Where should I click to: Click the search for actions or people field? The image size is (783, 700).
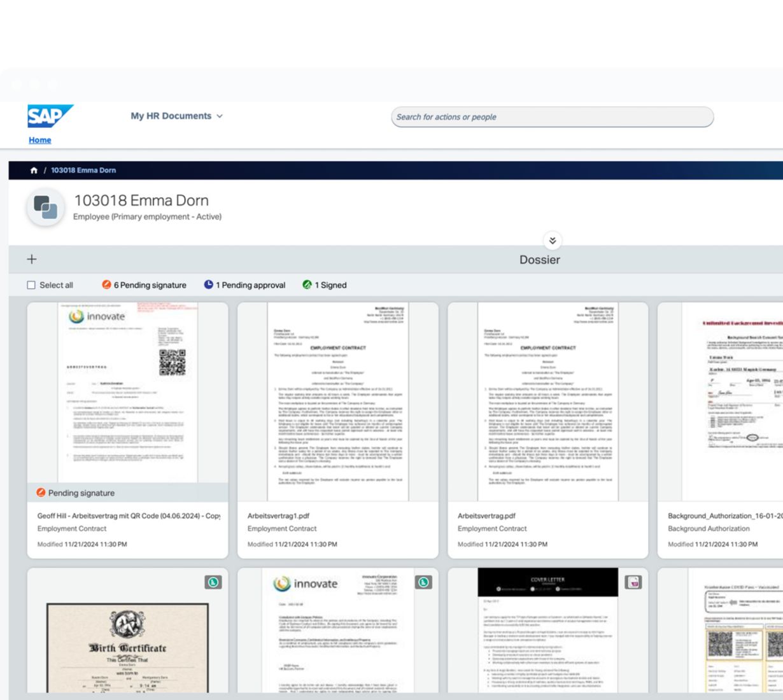pyautogui.click(x=551, y=117)
